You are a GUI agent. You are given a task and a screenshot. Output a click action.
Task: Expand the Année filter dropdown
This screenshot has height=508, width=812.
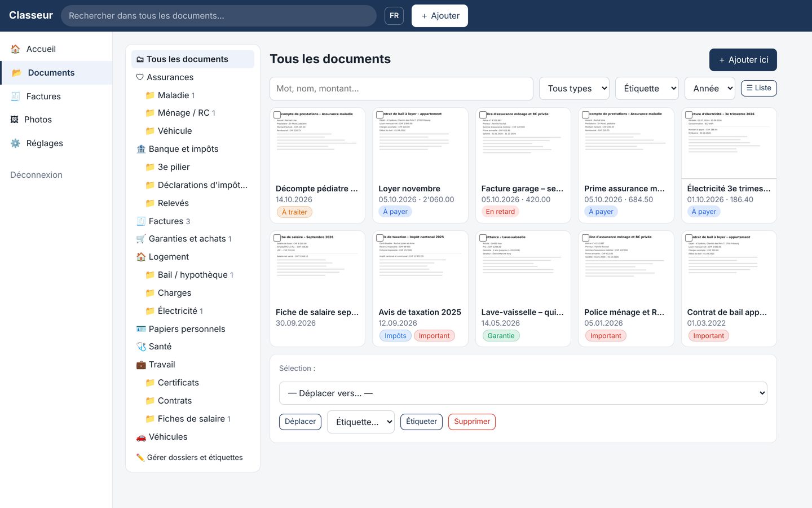(x=710, y=89)
